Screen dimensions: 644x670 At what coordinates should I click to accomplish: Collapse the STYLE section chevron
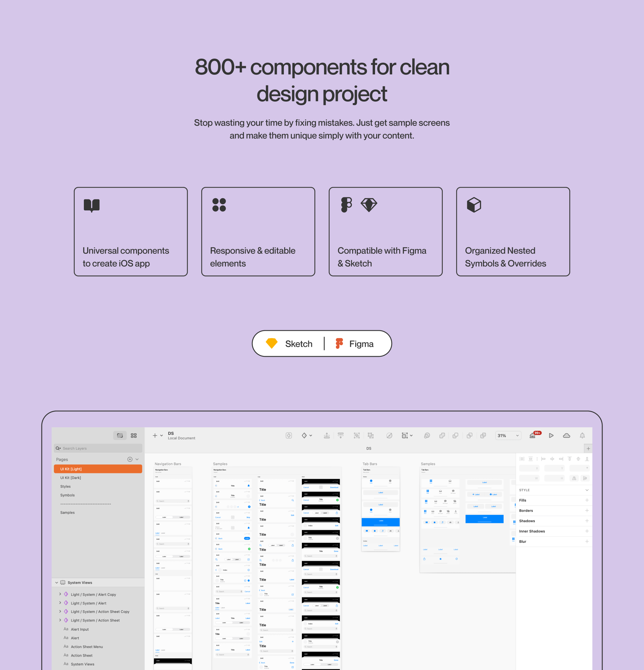587,490
